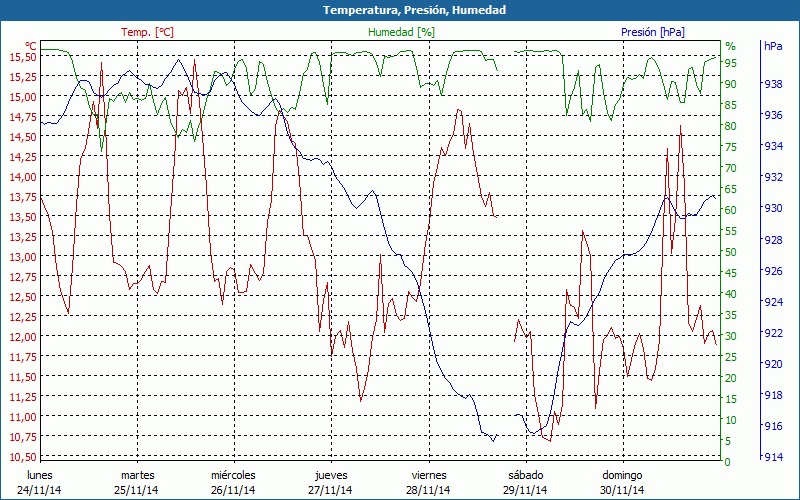
Task: Select sábado 29/11/14 on the time axis
Action: click(525, 482)
